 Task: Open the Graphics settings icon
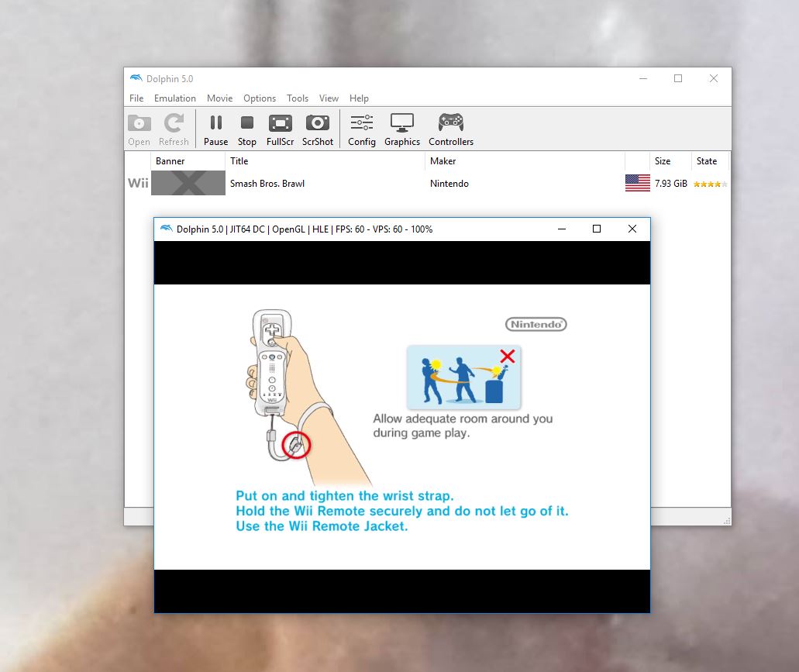click(x=402, y=129)
